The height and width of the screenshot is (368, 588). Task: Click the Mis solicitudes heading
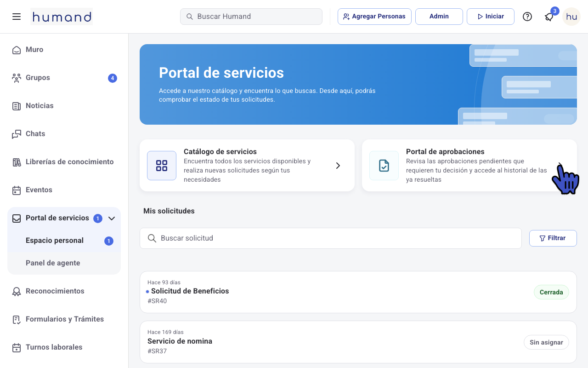tap(169, 211)
